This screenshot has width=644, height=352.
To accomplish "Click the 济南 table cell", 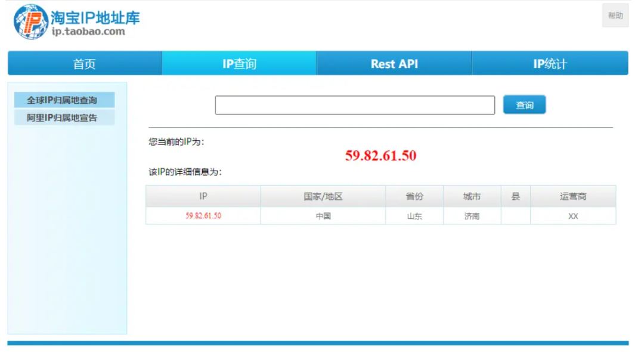I will (x=472, y=215).
